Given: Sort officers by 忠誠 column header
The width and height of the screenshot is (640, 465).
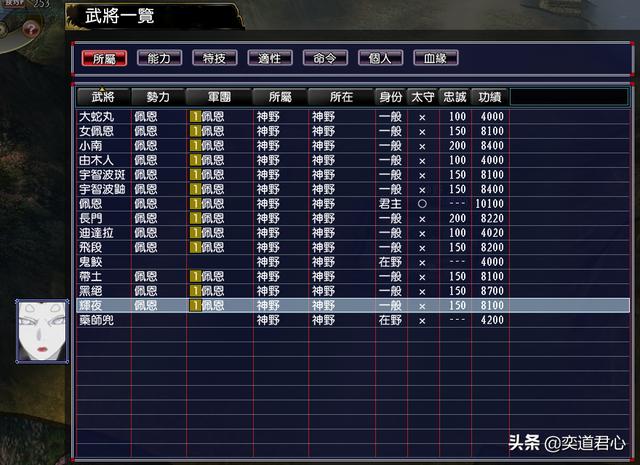Looking at the screenshot, I should pos(455,97).
